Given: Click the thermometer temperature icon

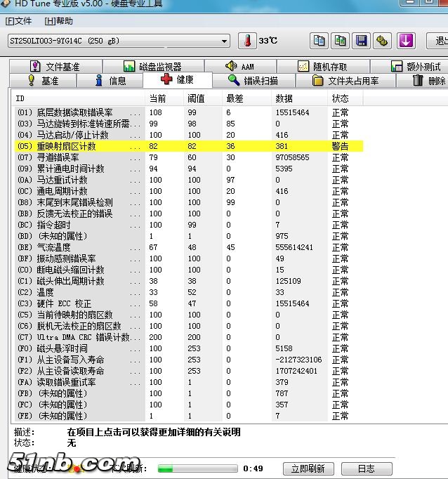Looking at the screenshot, I should 247,41.
